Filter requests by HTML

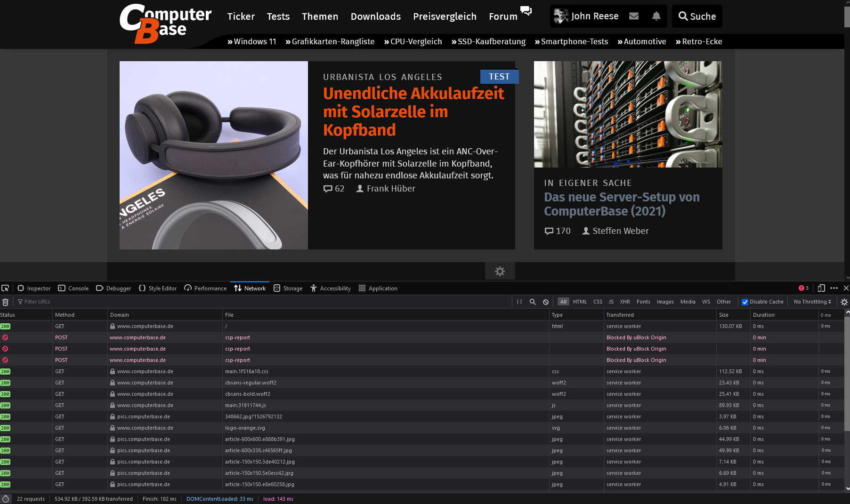(x=580, y=302)
